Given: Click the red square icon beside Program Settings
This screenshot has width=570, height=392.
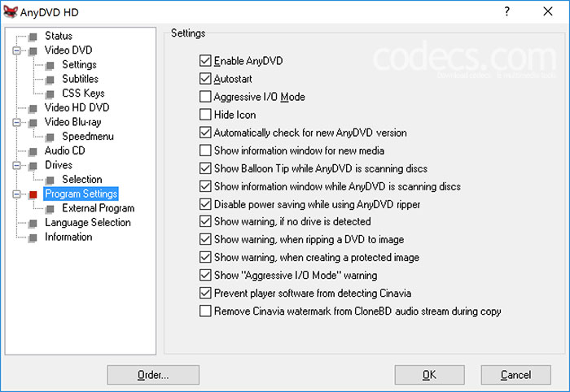Looking at the screenshot, I should tap(33, 194).
